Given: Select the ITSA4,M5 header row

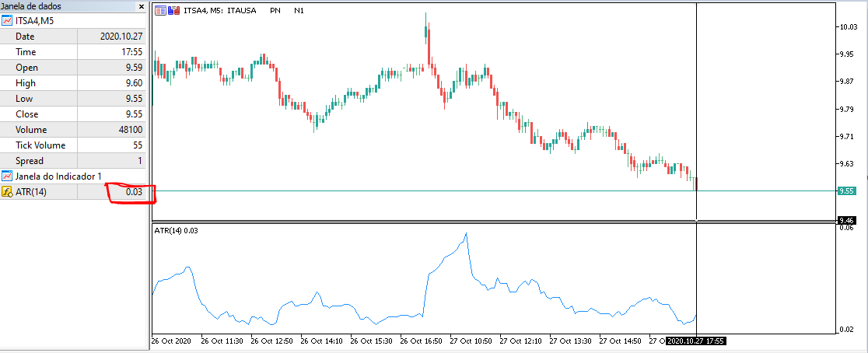Looking at the screenshot, I should click(x=73, y=21).
